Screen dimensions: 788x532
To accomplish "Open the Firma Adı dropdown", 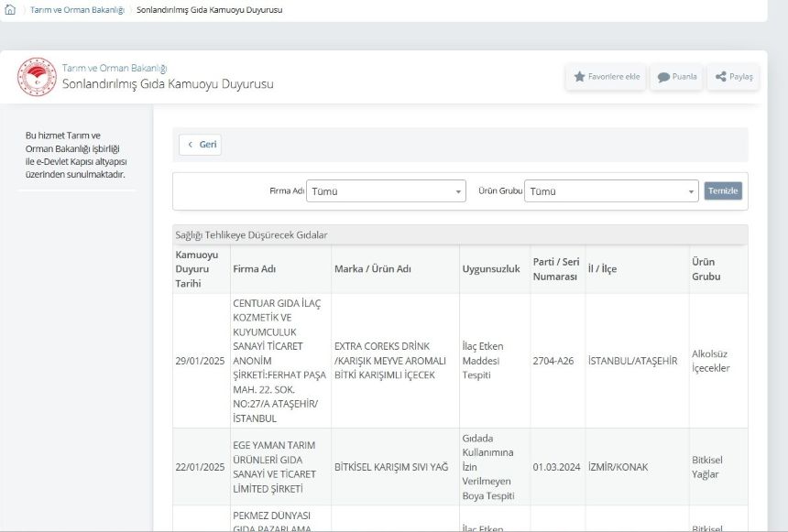I will (386, 190).
